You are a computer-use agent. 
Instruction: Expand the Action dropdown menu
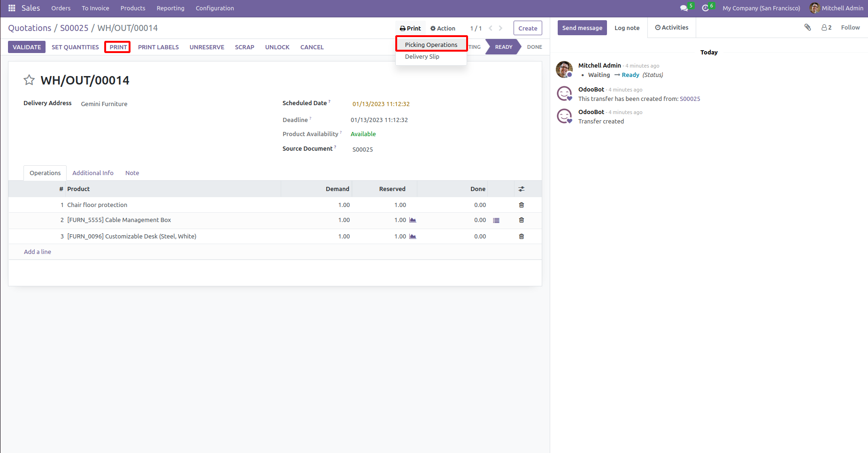click(443, 28)
